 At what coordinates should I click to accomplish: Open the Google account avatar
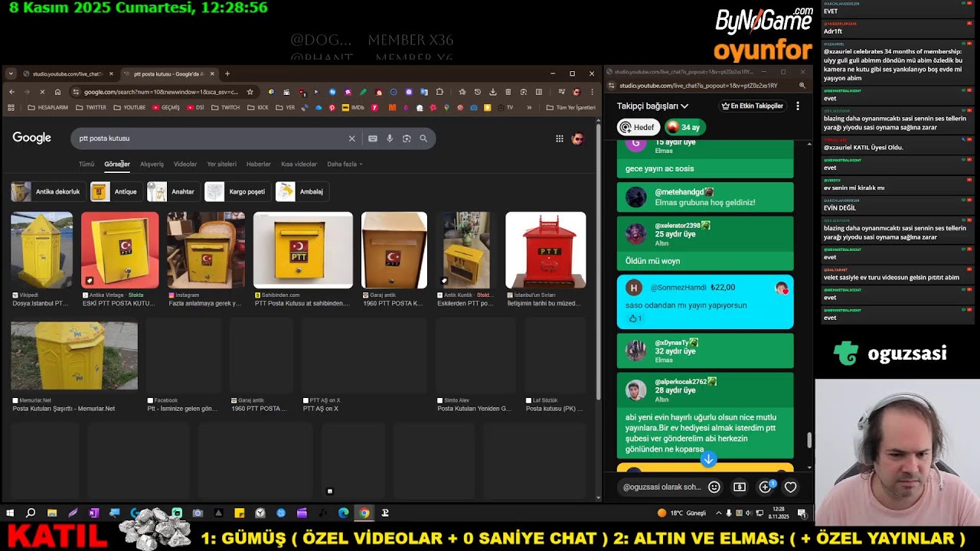(578, 139)
